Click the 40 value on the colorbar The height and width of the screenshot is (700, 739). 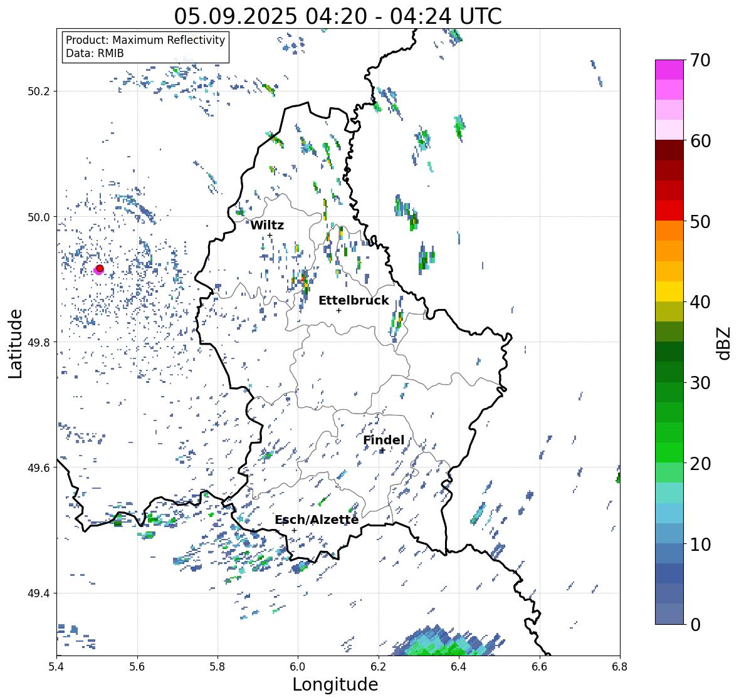(x=700, y=302)
